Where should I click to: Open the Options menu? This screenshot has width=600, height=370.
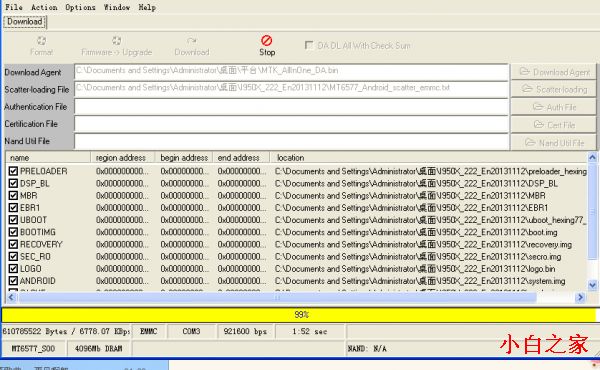[x=80, y=7]
